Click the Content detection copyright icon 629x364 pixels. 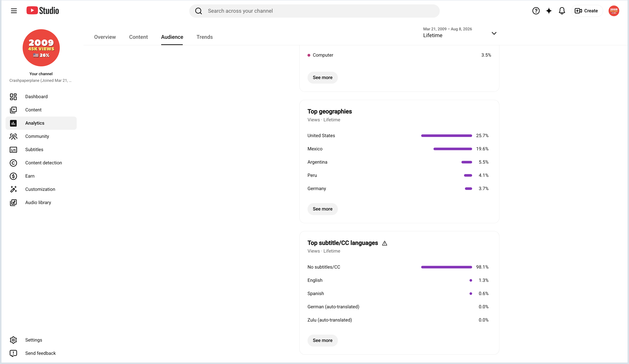tap(13, 163)
